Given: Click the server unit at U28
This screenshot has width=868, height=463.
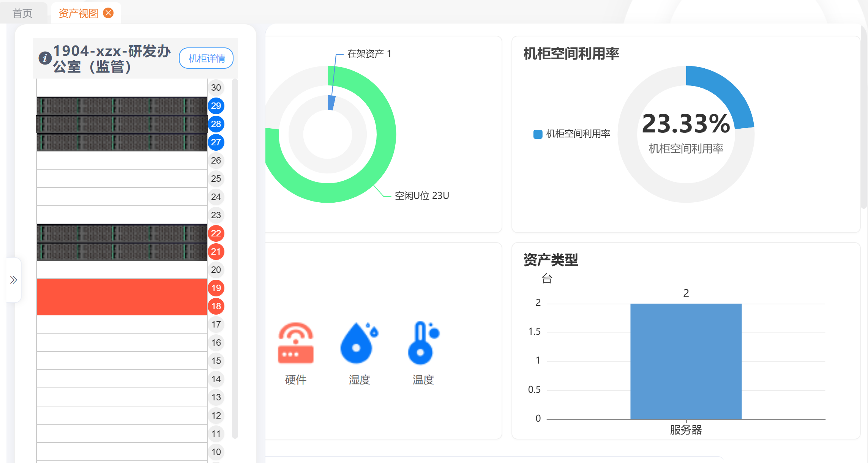Looking at the screenshot, I should pyautogui.click(x=122, y=124).
